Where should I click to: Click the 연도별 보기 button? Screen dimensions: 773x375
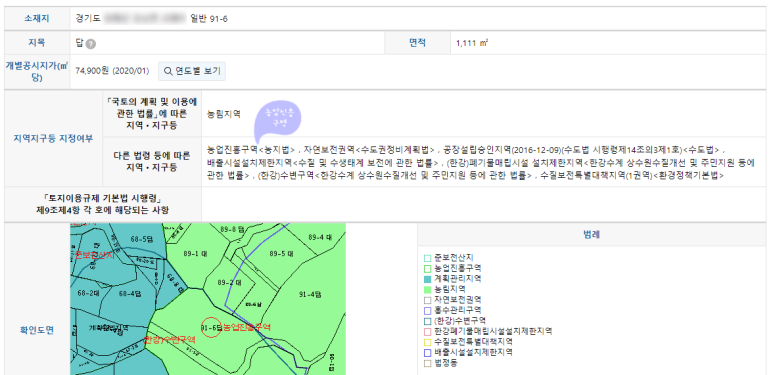192,71
